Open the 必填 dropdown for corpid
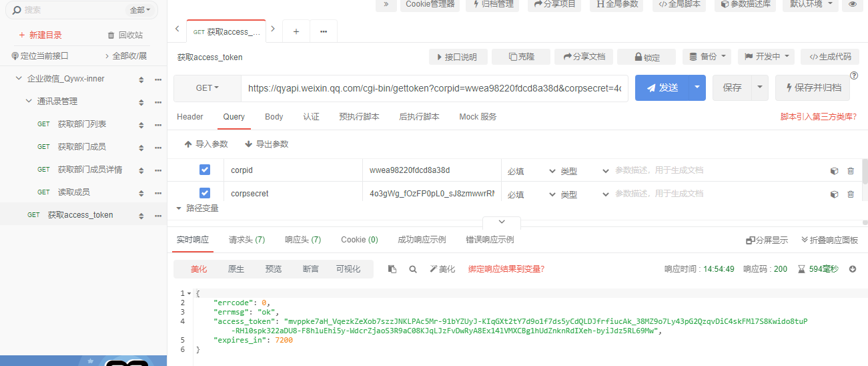The height and width of the screenshot is (366, 868). (531, 171)
